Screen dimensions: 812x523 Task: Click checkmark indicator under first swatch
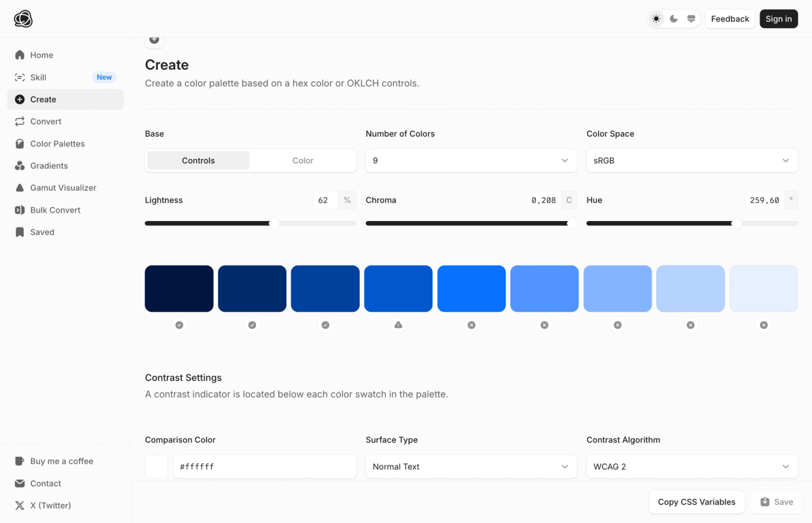(179, 325)
